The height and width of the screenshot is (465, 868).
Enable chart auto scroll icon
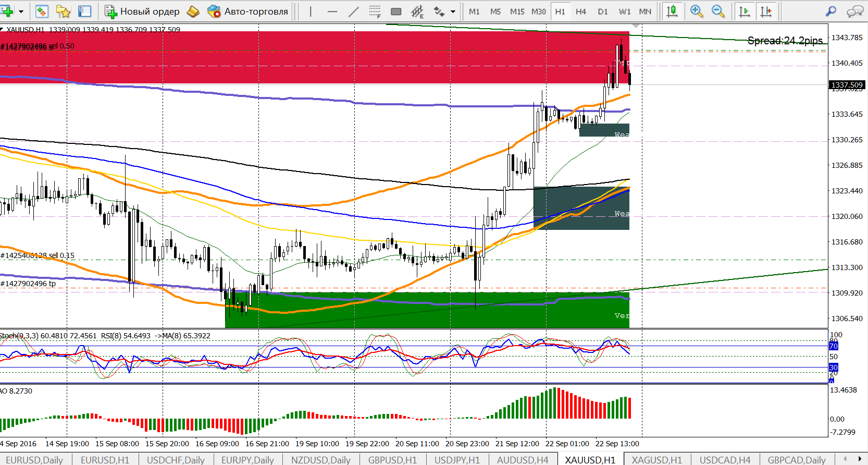point(745,11)
